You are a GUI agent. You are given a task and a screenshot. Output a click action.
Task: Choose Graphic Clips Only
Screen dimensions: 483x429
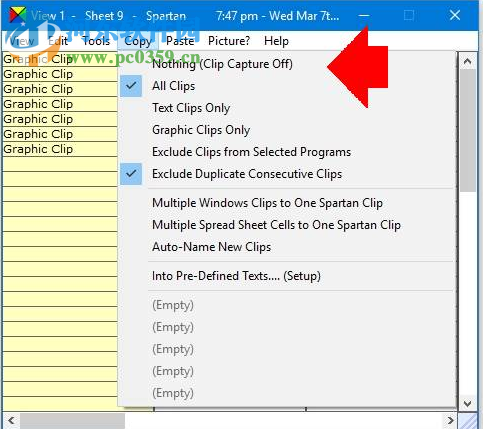pyautogui.click(x=287, y=130)
